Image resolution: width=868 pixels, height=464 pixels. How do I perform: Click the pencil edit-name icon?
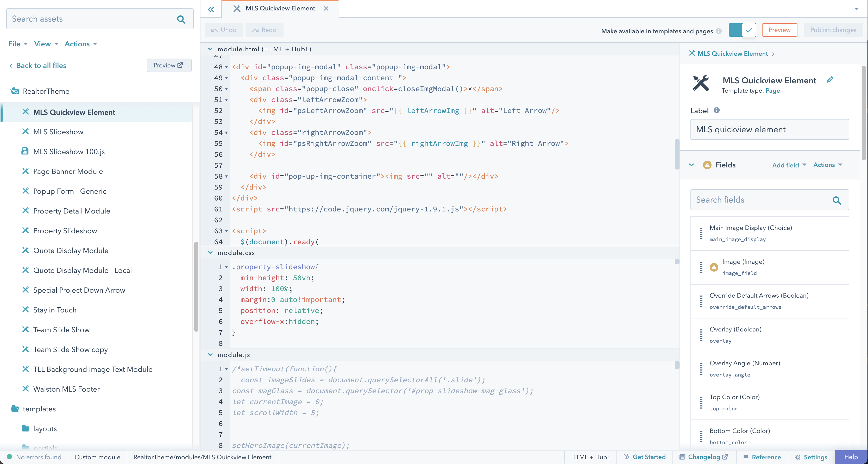pos(830,79)
